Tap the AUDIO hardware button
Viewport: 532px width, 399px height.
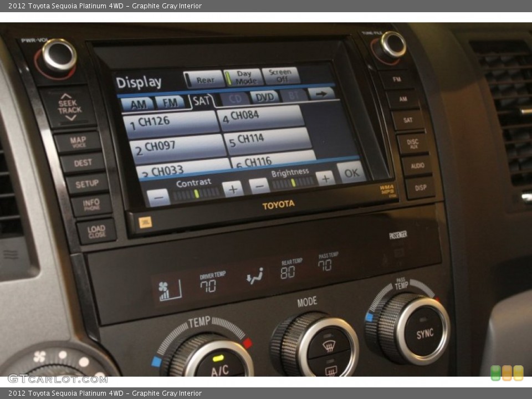pos(417,166)
